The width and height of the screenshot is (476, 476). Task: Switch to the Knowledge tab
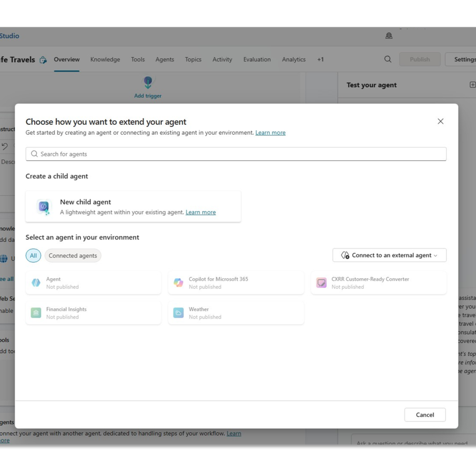click(105, 59)
